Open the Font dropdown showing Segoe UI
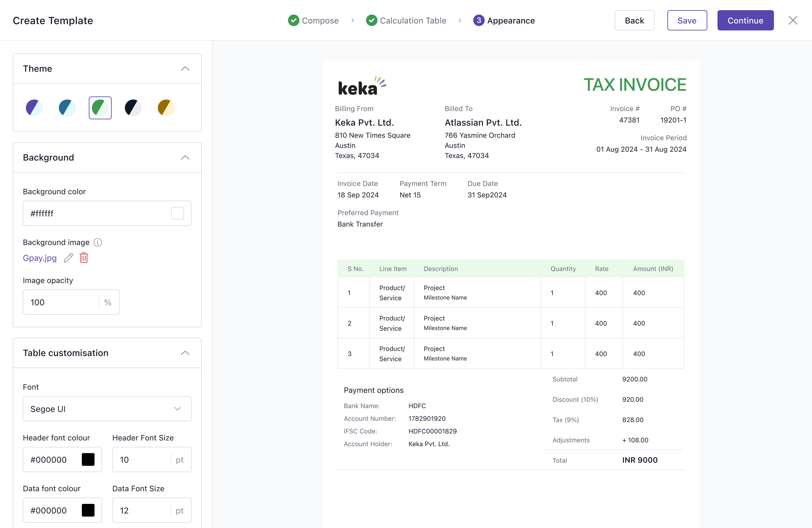Image resolution: width=812 pixels, height=528 pixels. [107, 408]
